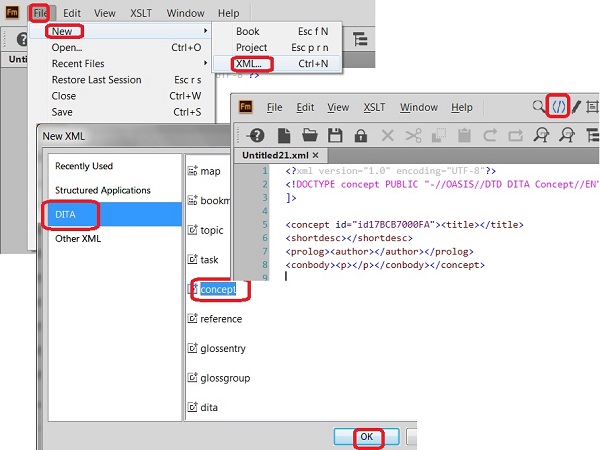Expand the Recent Files submenu arrow

(x=205, y=63)
